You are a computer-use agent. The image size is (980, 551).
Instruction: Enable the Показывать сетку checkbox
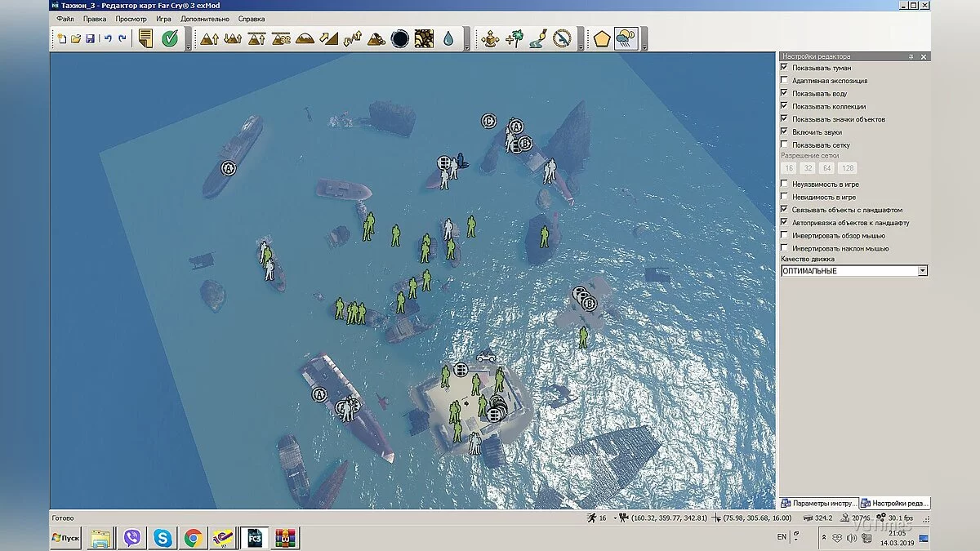(x=785, y=145)
